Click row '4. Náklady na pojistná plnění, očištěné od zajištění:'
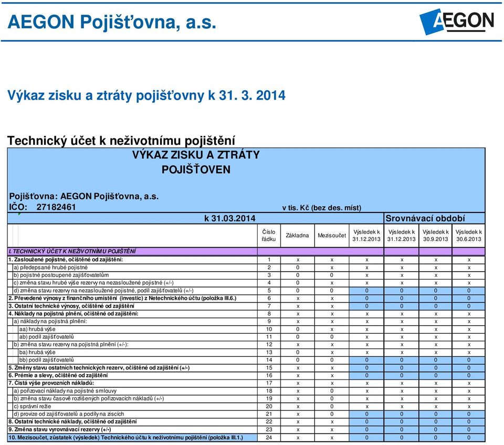 point(246,314)
